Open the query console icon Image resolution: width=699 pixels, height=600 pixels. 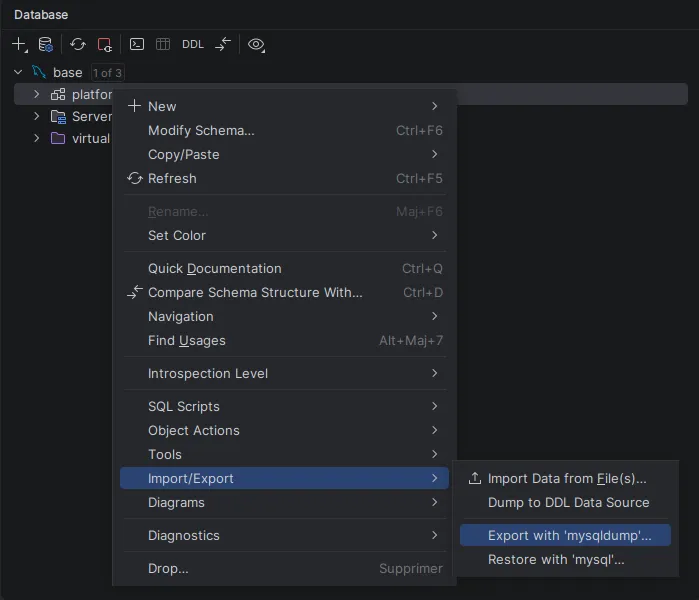[x=137, y=44]
